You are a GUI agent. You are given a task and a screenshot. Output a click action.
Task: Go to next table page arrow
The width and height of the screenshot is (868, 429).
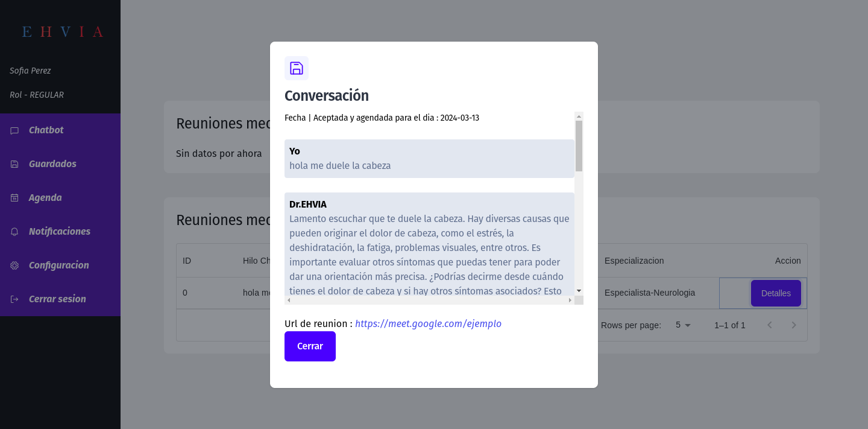(x=794, y=325)
